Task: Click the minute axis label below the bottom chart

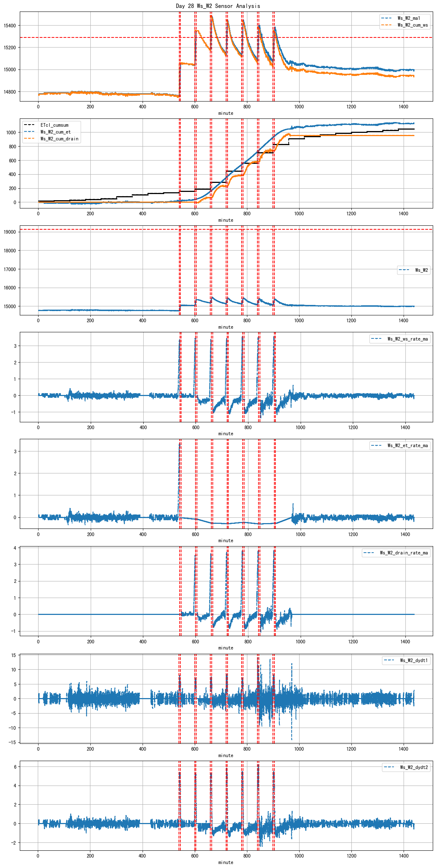Action: [x=226, y=862]
